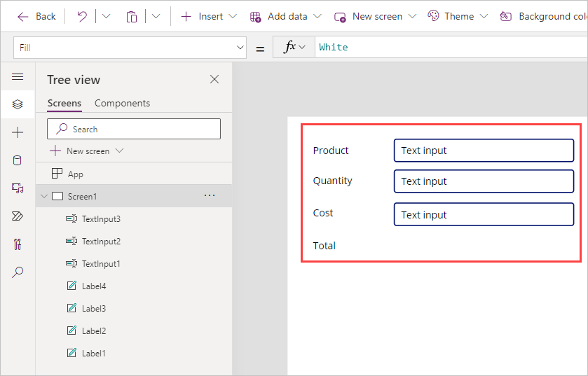Open the Media icon in sidebar

[x=18, y=188]
